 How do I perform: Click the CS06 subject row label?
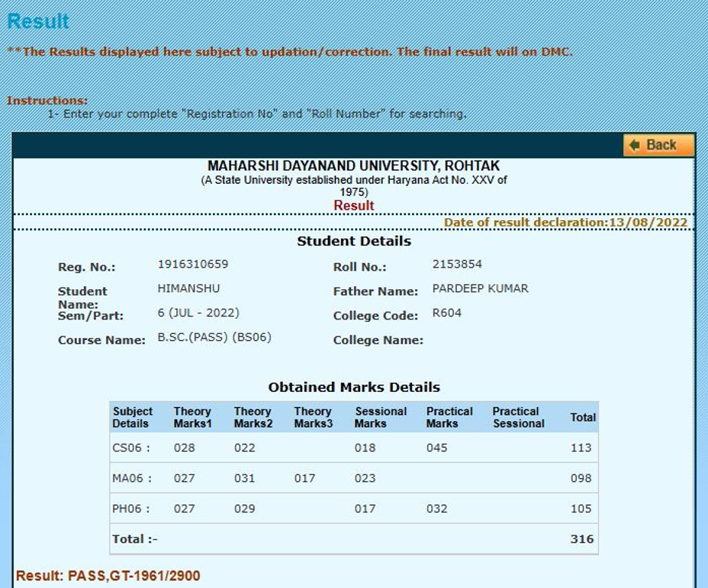(x=130, y=448)
